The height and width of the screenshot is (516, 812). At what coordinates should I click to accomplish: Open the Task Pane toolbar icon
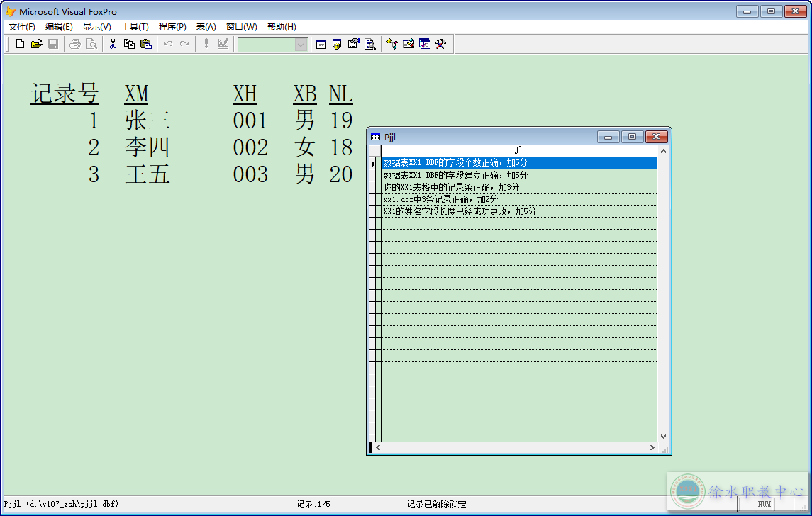(x=425, y=44)
